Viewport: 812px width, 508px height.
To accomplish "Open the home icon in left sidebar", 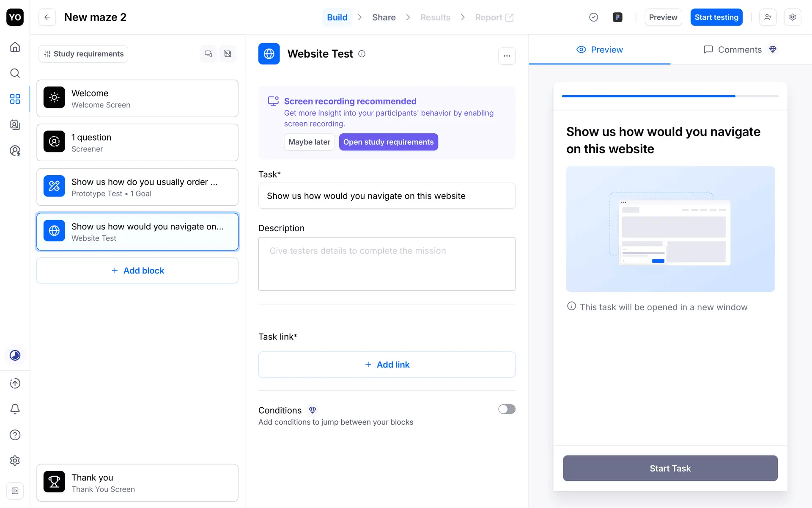I will (x=15, y=47).
